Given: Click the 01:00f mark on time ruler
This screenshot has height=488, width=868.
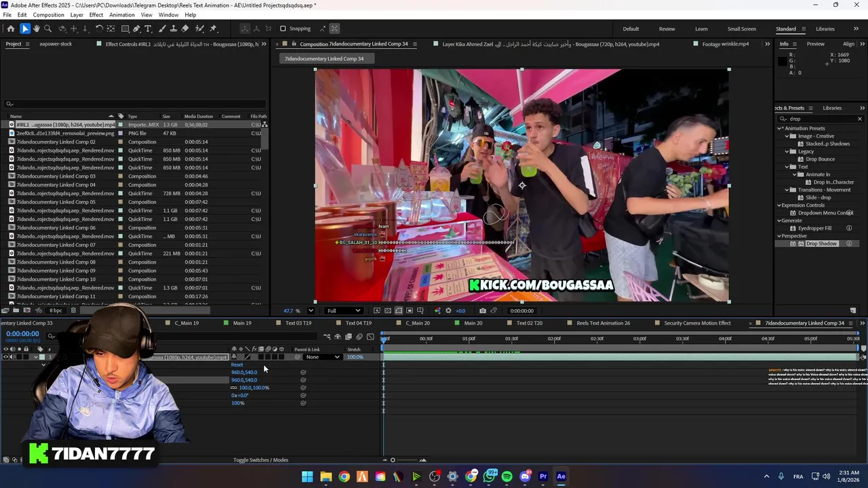Looking at the screenshot, I should (469, 338).
